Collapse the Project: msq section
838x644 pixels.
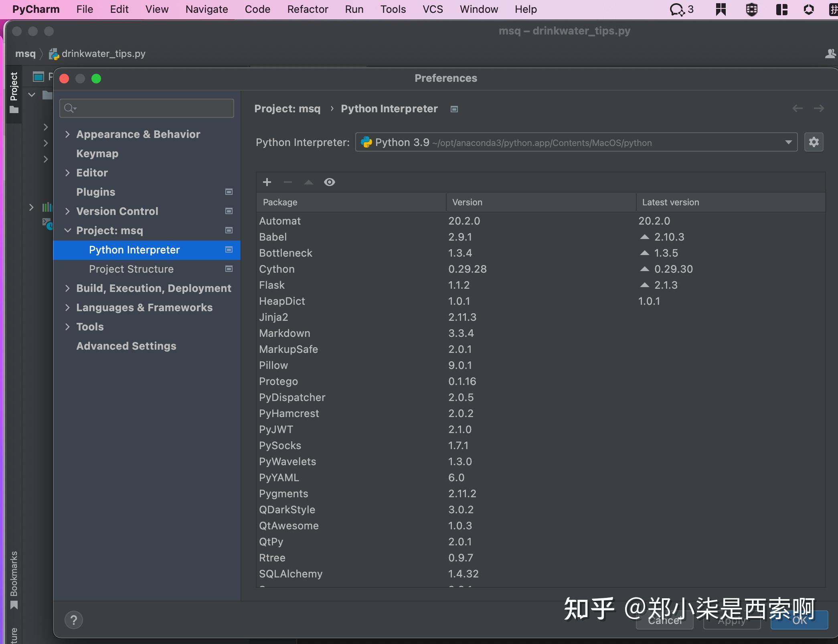pos(67,231)
